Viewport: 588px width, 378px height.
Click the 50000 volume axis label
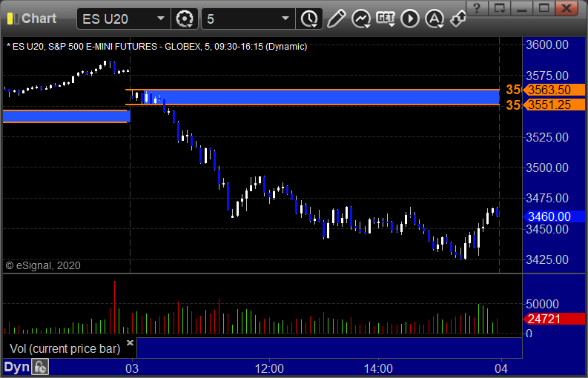(x=542, y=304)
